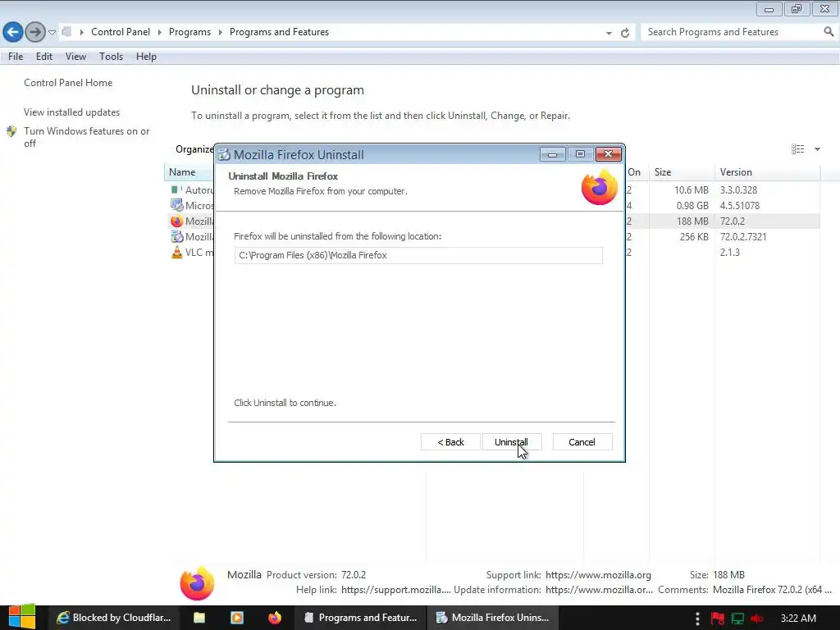Click the 0.98 GB size cell
This screenshot has height=630, width=840.
pos(691,205)
